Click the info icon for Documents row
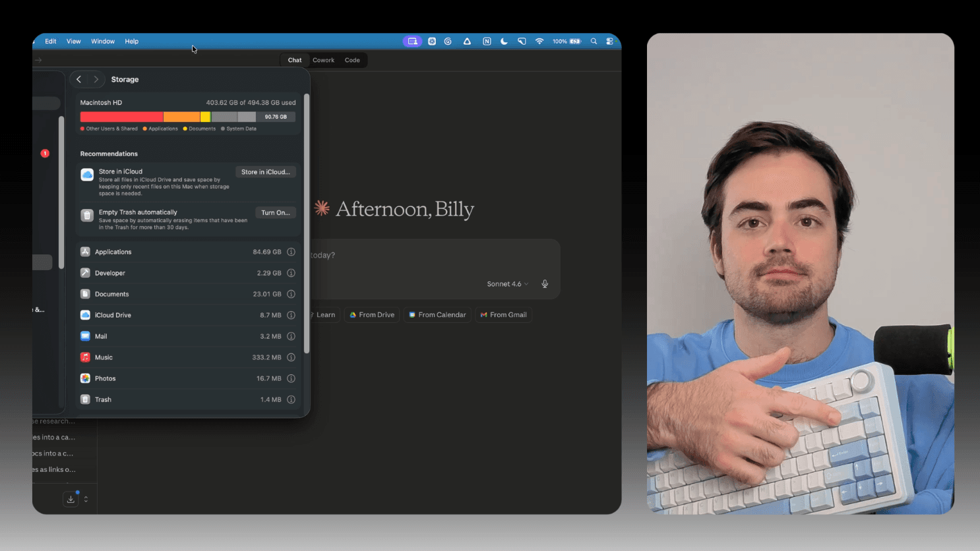The width and height of the screenshot is (980, 551). click(291, 294)
